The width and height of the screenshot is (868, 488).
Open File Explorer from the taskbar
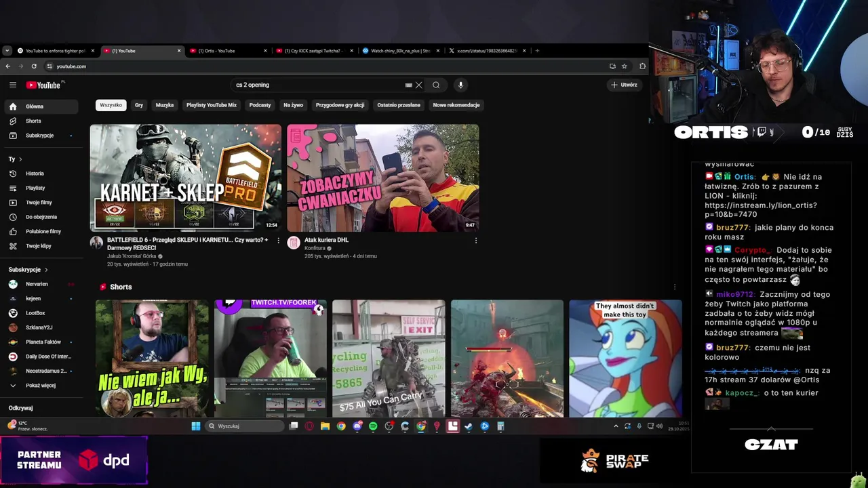pos(325,426)
